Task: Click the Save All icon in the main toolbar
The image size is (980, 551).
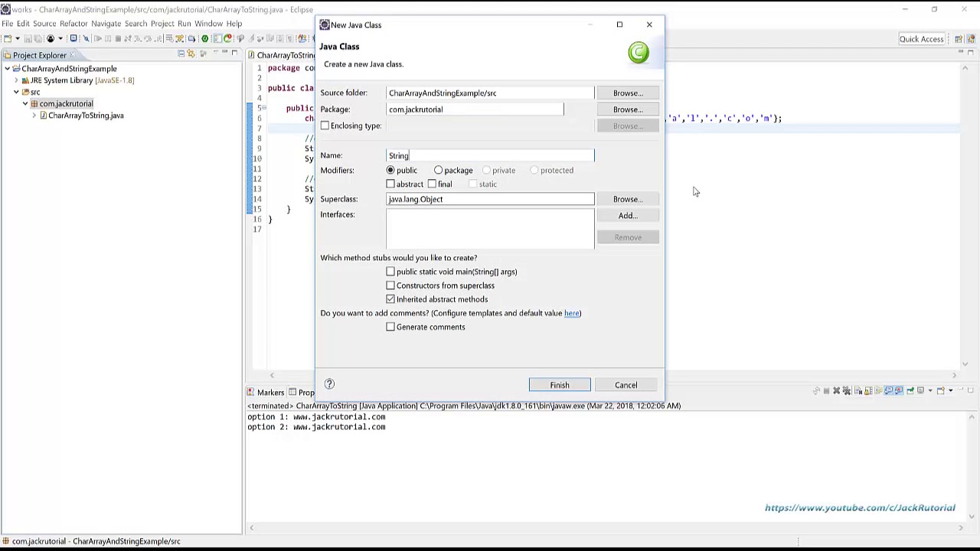Action: (38, 38)
